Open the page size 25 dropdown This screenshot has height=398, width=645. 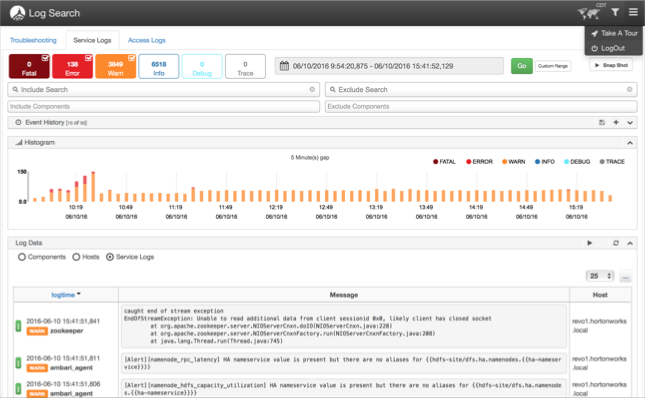pos(600,276)
